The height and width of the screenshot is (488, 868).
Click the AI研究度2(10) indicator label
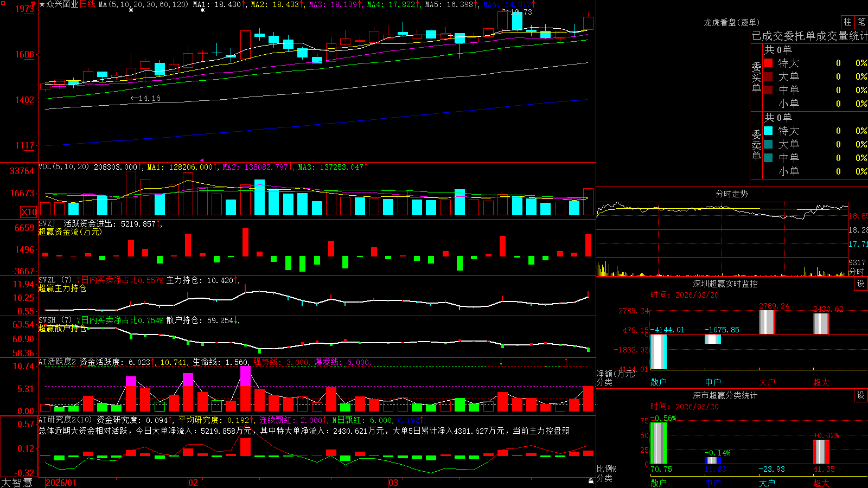(65, 420)
